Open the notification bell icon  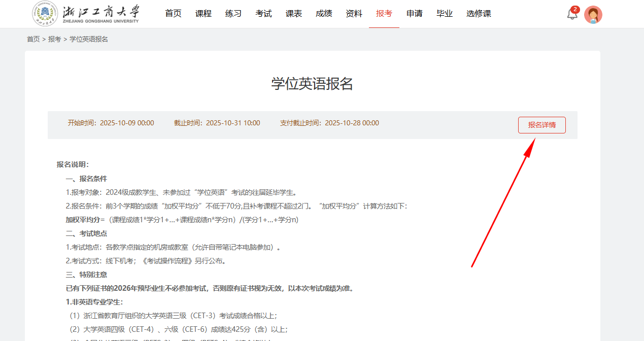[572, 14]
